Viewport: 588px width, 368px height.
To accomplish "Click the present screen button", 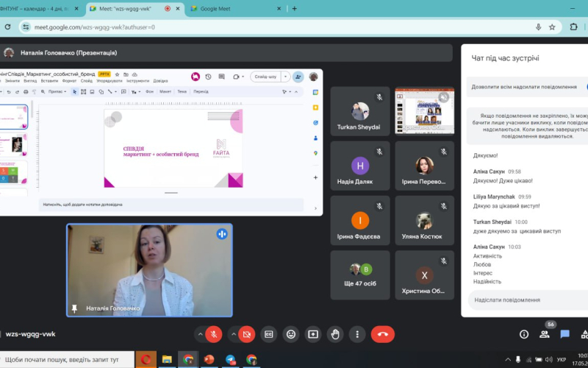I will point(313,334).
